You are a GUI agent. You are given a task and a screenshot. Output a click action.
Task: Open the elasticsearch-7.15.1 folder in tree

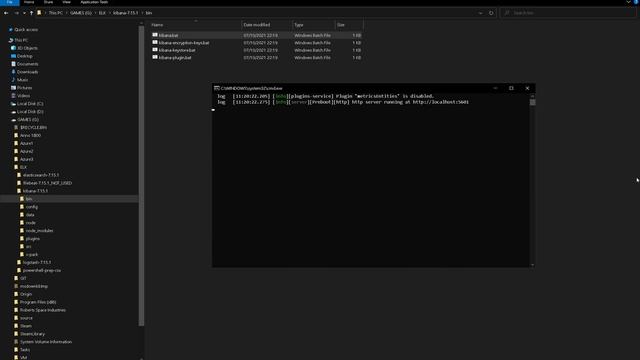(x=40, y=175)
